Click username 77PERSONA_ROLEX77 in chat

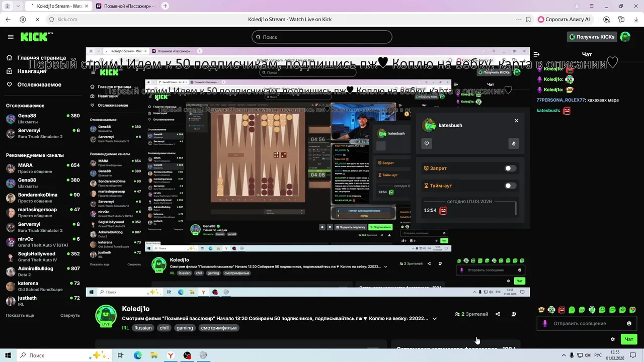pos(560,100)
